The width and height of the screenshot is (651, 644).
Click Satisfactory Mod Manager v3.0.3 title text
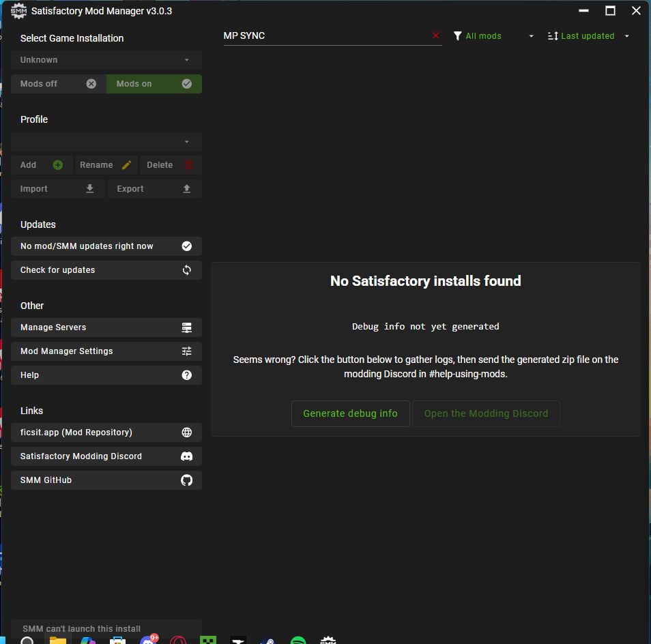coord(102,11)
